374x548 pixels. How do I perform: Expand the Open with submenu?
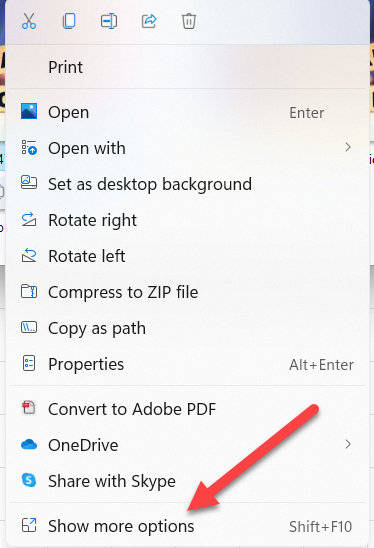187,148
